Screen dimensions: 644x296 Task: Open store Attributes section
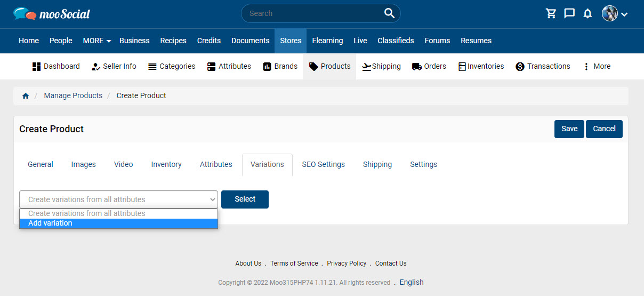[x=229, y=66]
